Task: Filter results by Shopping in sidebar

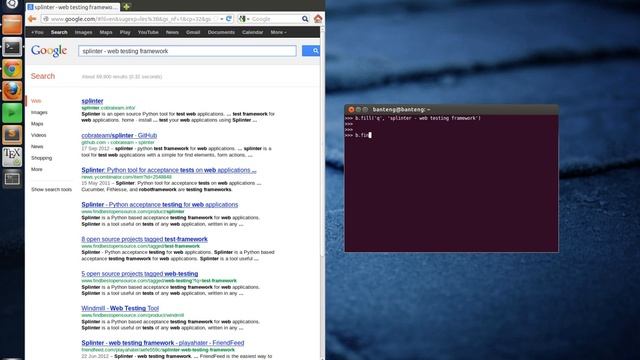Action: pos(41,158)
